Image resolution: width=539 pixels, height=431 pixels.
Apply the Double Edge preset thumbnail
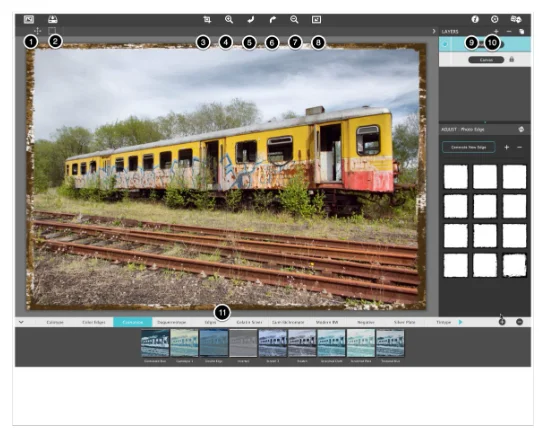click(x=214, y=343)
